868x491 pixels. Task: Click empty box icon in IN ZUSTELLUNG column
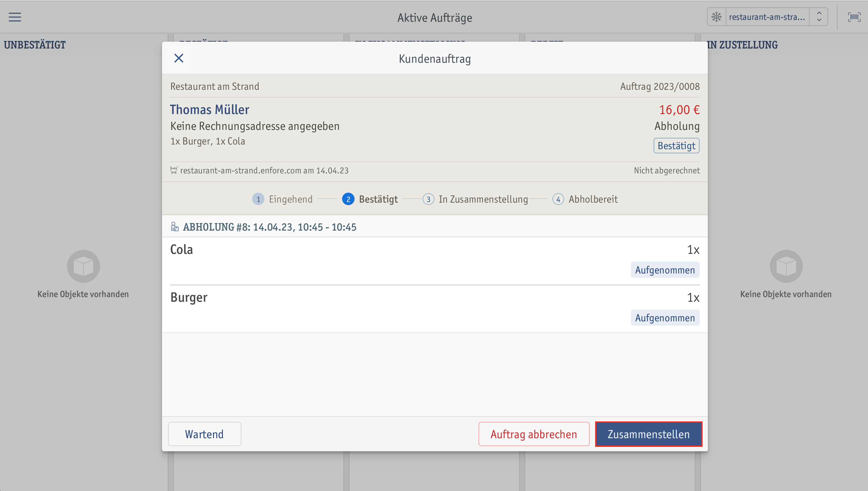786,266
